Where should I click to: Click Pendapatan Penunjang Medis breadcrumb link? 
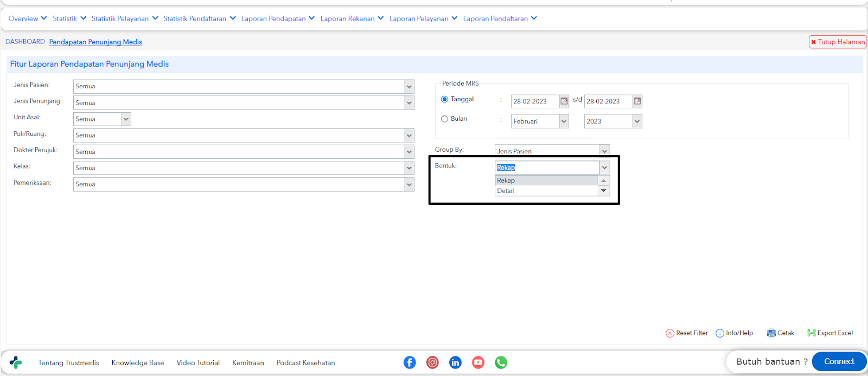pyautogui.click(x=95, y=42)
